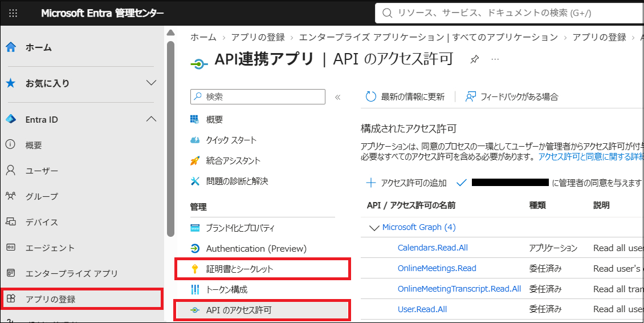Click 最新の情報に更新 button
Image resolution: width=644 pixels, height=323 pixels.
(x=405, y=96)
